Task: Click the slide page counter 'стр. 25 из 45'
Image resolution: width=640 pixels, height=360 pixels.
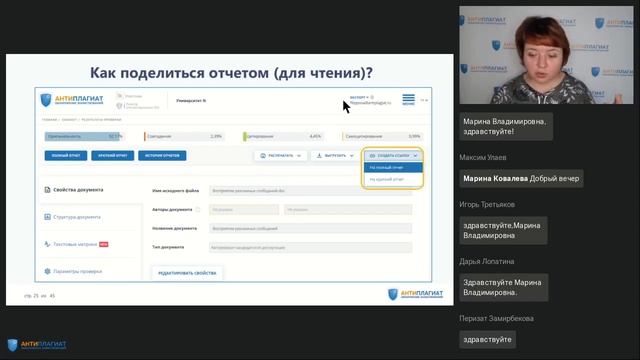Action: 39,296
